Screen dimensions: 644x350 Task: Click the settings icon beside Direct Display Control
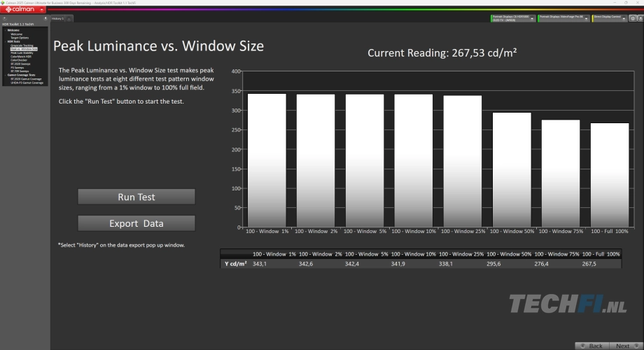click(x=632, y=18)
